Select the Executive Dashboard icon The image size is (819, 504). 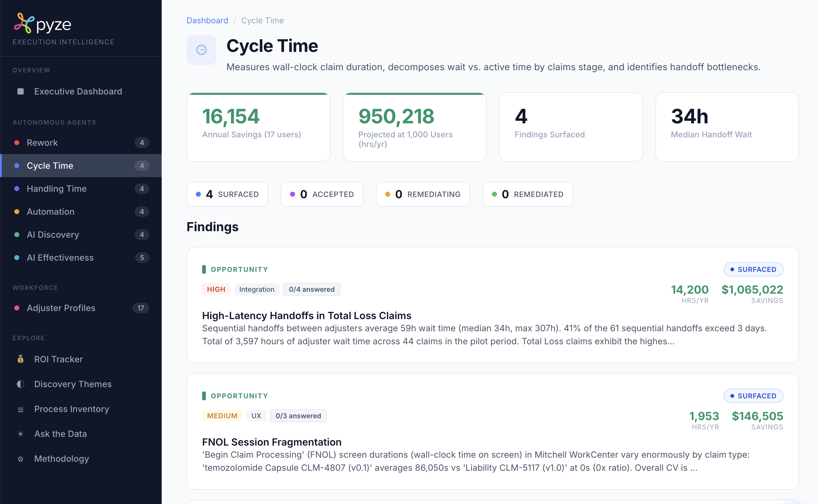[x=20, y=91]
